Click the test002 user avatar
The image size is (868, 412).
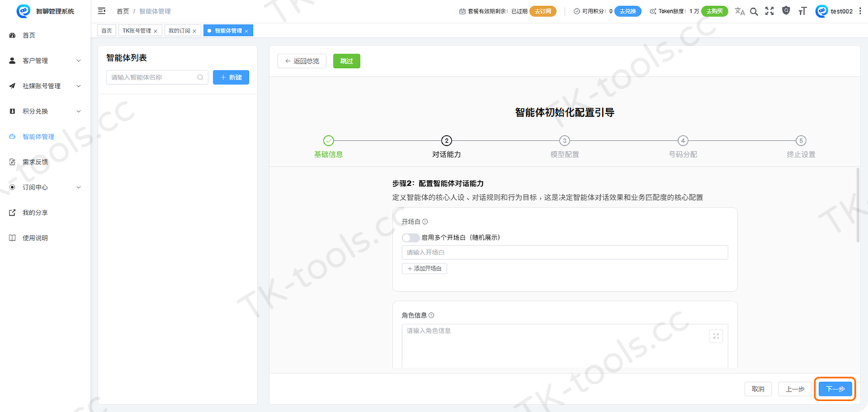(x=822, y=11)
